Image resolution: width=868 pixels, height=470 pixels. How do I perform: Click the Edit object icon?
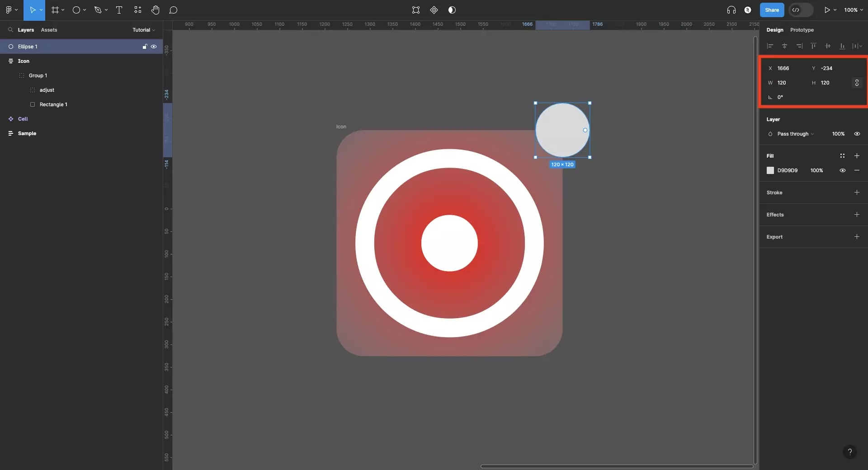point(416,10)
